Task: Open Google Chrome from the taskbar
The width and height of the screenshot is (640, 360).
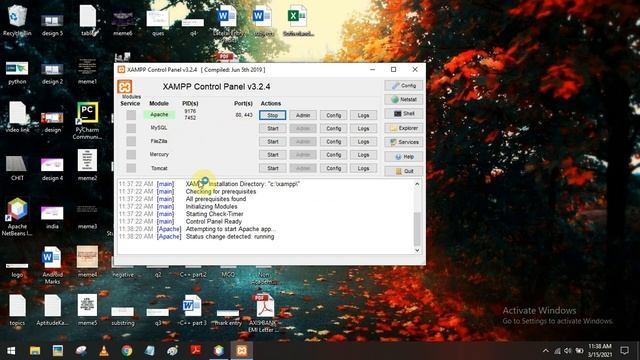Action: [x=127, y=351]
